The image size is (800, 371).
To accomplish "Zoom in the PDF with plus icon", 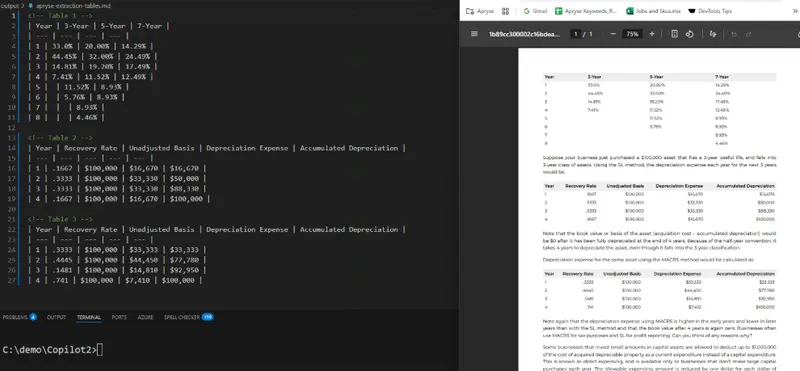I will [652, 34].
